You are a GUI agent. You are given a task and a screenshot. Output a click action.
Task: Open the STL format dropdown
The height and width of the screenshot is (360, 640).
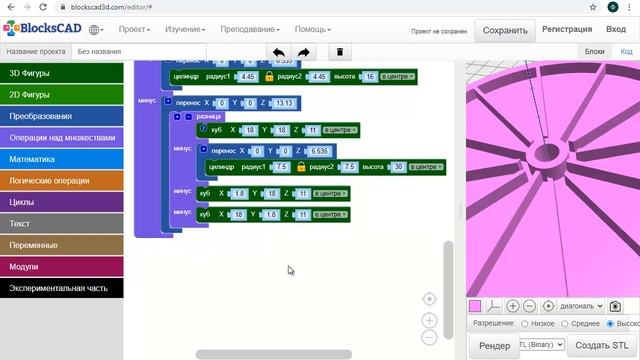pyautogui.click(x=542, y=345)
